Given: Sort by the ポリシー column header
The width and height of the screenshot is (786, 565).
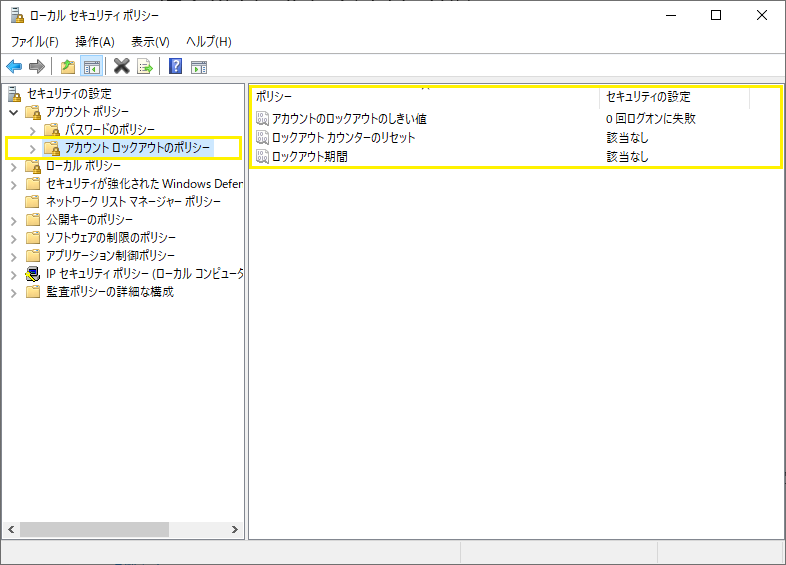Looking at the screenshot, I should [x=426, y=96].
